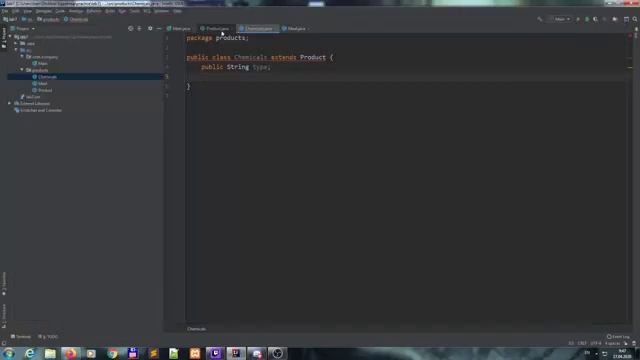This screenshot has height=360, width=640.
Task: Click Run with Coverage icon
Action: tap(596, 19)
